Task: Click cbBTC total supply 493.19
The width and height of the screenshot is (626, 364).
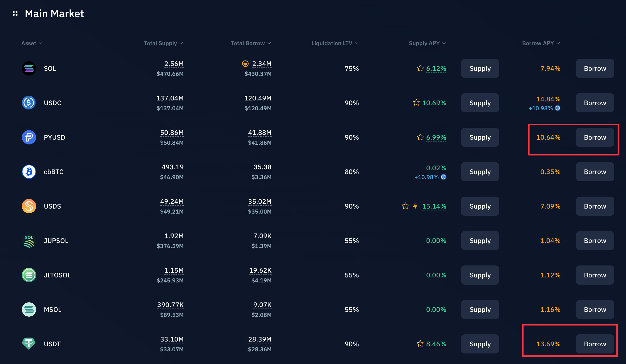Action: point(172,167)
